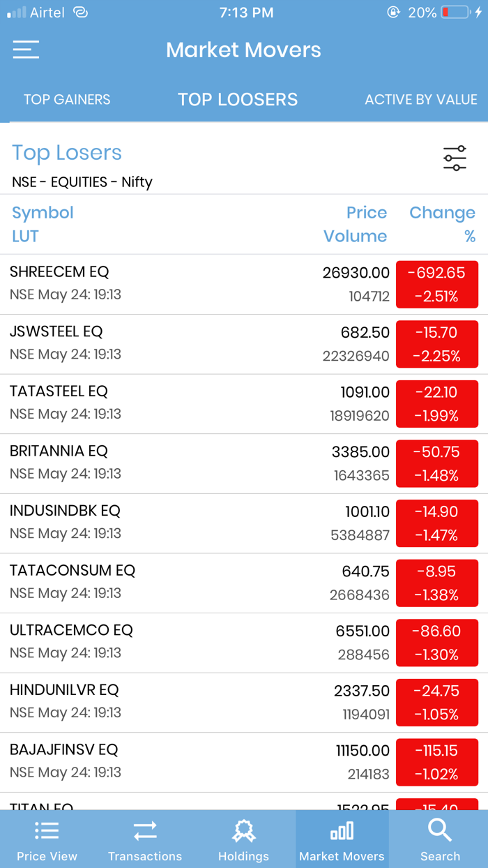Screen dimensions: 488x868
Task: Sort by the Change % column header
Action: [x=442, y=223]
